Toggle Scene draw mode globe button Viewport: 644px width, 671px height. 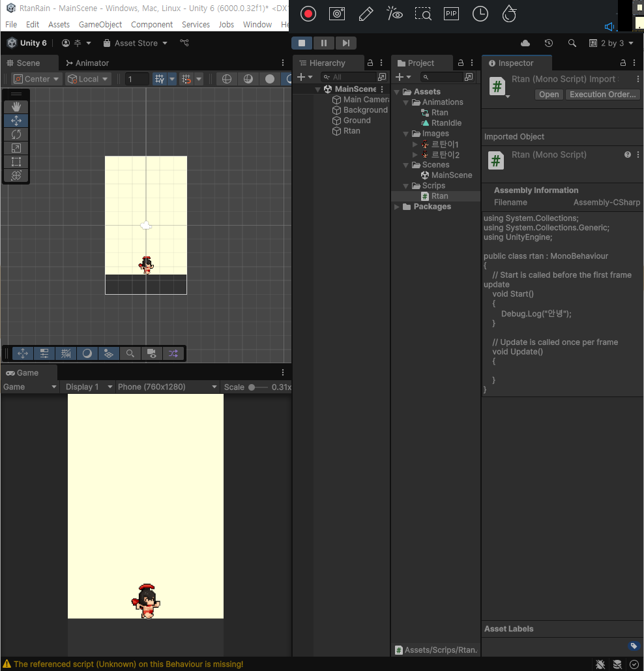pos(227,79)
